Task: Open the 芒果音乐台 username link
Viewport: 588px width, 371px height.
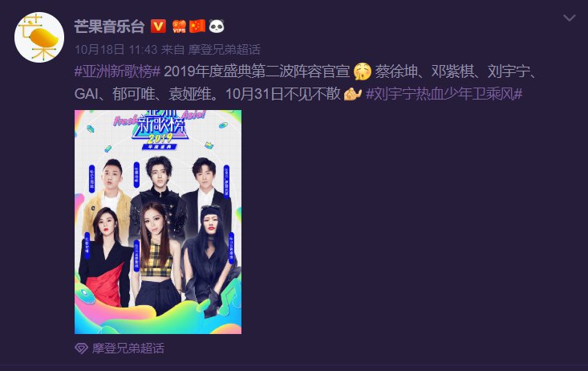Action: click(109, 26)
